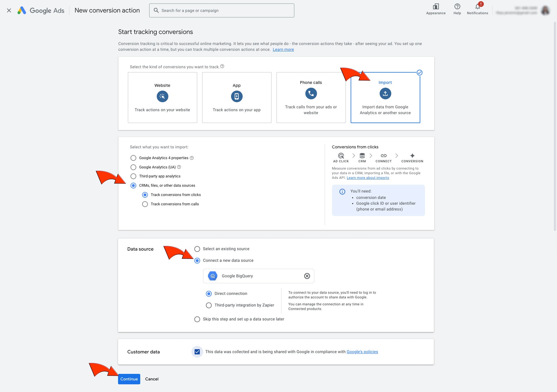Open the Appearance settings
The image size is (557, 392).
(436, 9)
